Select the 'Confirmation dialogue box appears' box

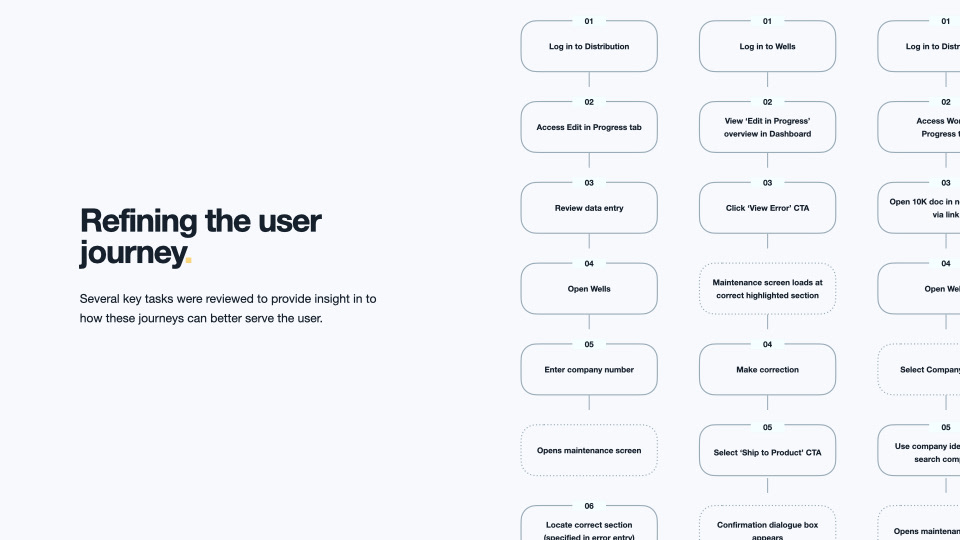click(767, 526)
